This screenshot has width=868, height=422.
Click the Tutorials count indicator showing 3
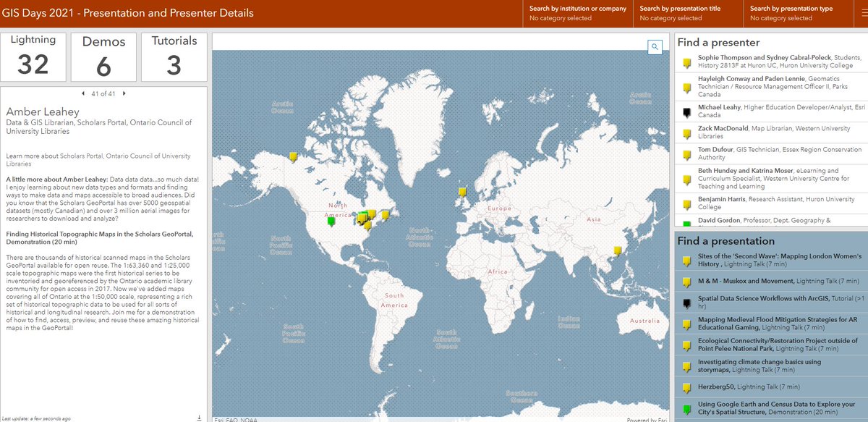[174, 56]
